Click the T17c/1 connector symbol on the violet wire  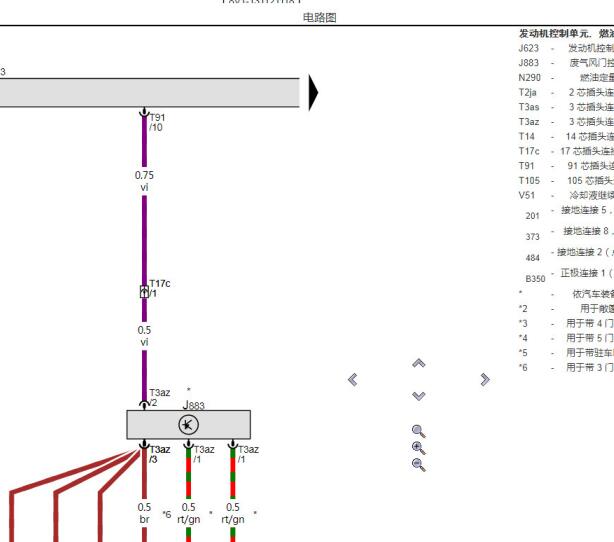point(144,292)
